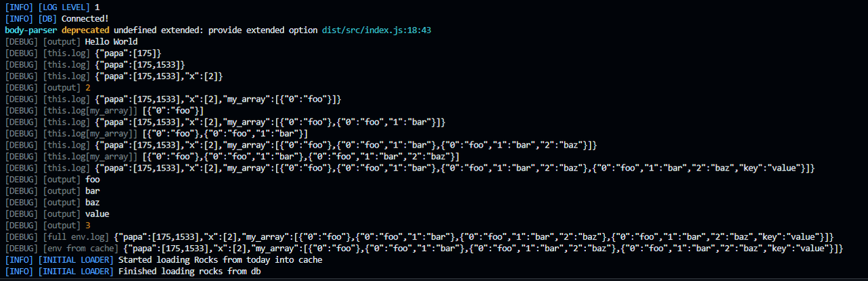Viewport: 868px width, 281px height.
Task: Open the dist/src/index.js:18:43 file link
Action: coord(377,30)
